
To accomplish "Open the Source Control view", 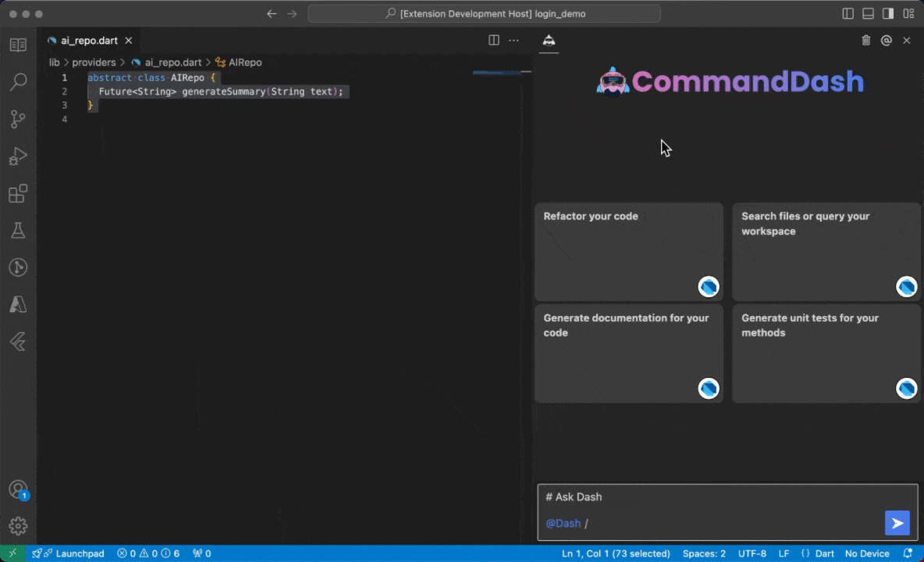I will 18,119.
